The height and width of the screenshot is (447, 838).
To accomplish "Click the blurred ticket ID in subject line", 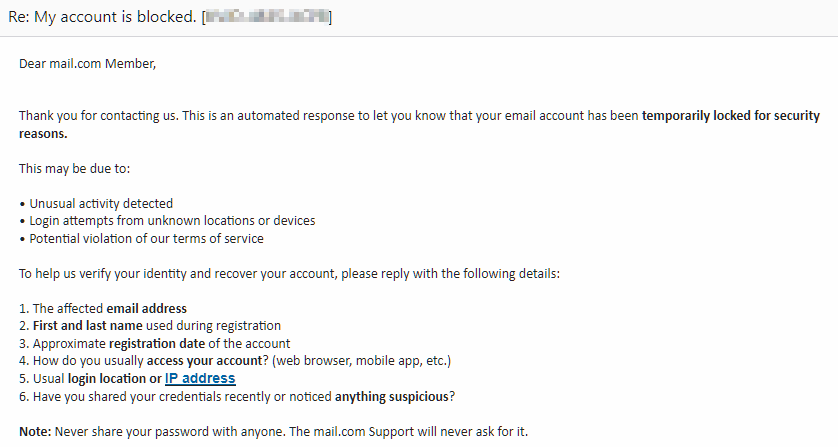I will (x=267, y=17).
